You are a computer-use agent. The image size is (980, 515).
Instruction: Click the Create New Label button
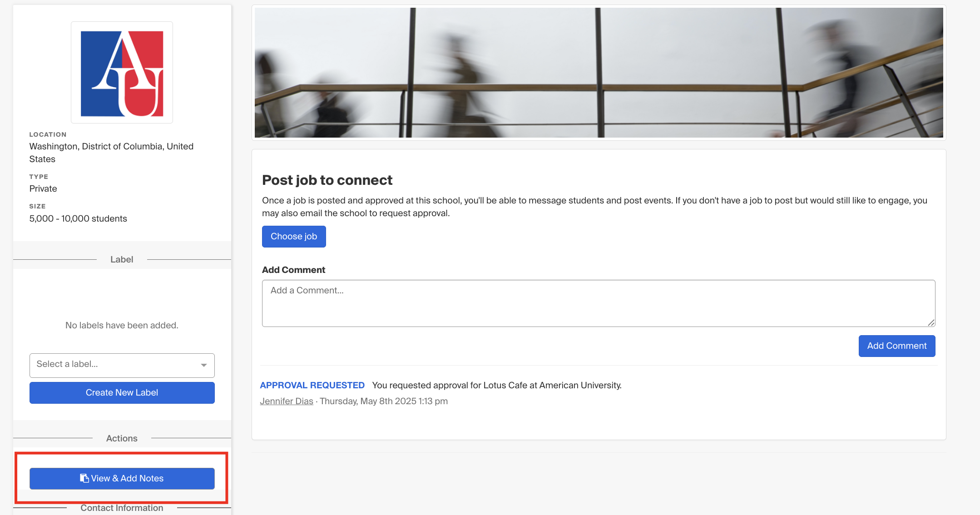point(122,392)
